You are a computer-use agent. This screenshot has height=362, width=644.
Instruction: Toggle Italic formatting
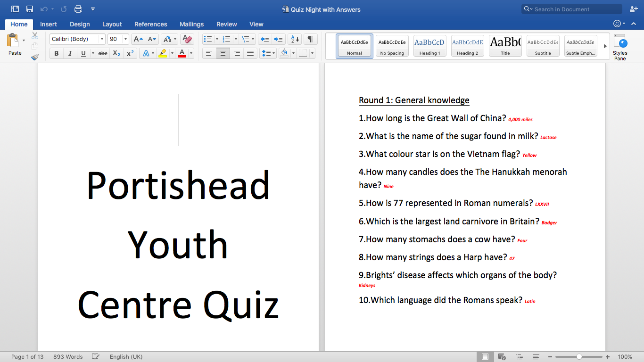tap(70, 53)
